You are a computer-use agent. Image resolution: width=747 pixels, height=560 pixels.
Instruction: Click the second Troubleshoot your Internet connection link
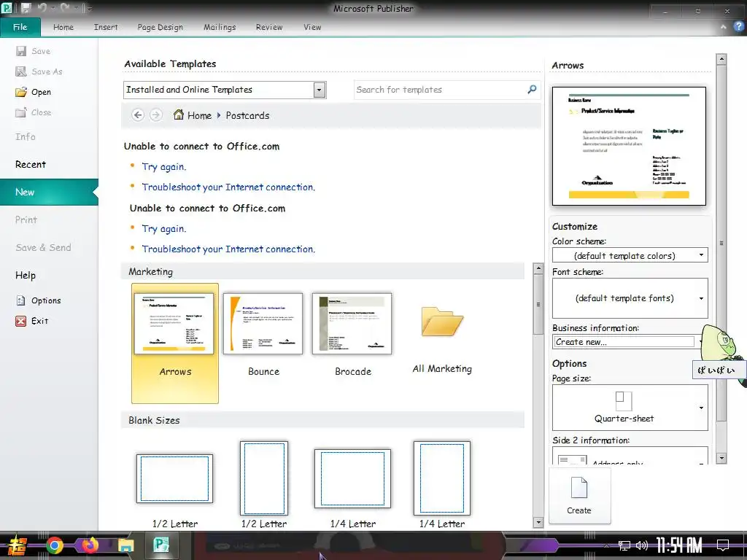pos(228,249)
